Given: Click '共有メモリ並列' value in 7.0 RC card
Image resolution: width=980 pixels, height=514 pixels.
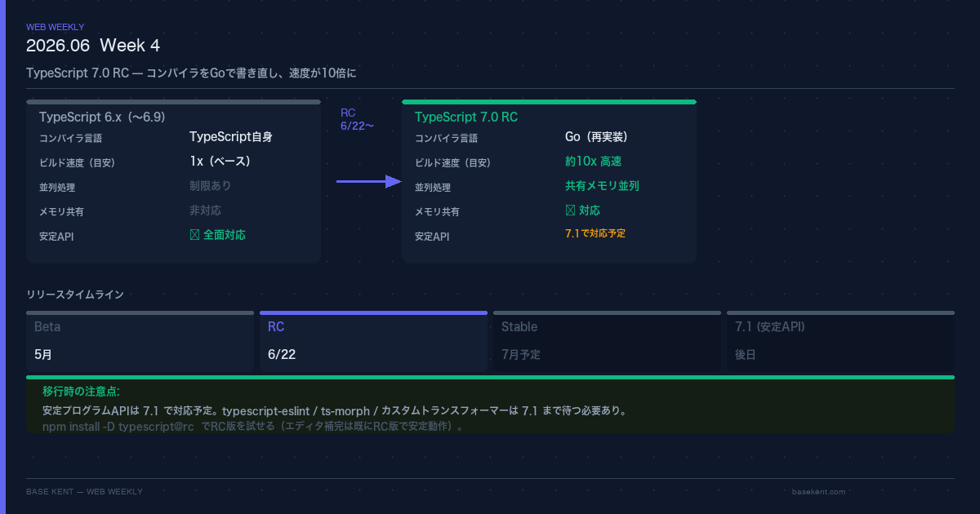Looking at the screenshot, I should coord(602,186).
